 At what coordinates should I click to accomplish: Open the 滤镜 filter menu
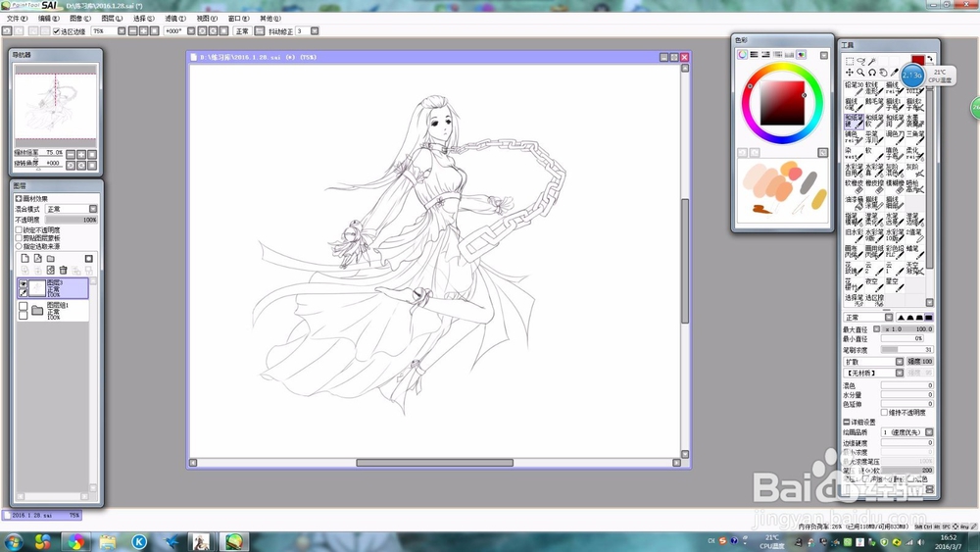tap(175, 19)
